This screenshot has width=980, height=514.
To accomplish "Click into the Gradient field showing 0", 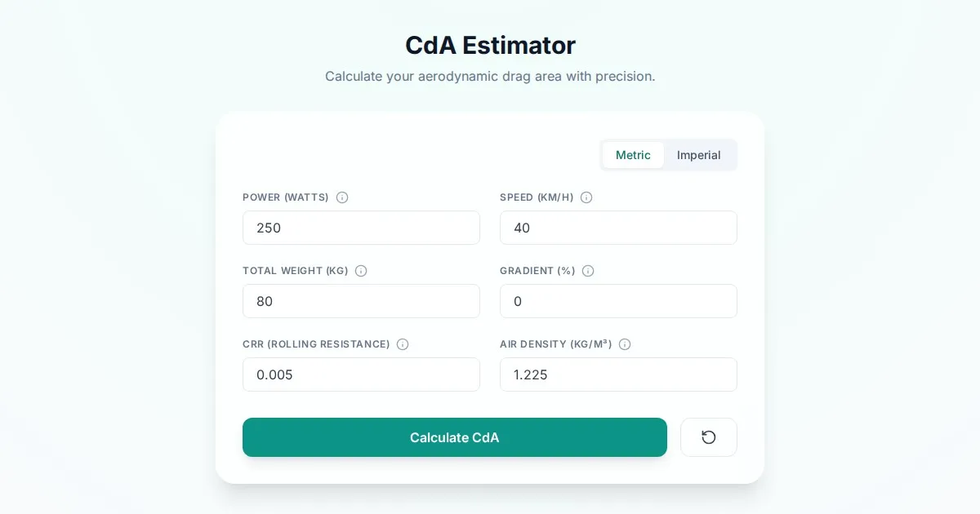I will [618, 301].
